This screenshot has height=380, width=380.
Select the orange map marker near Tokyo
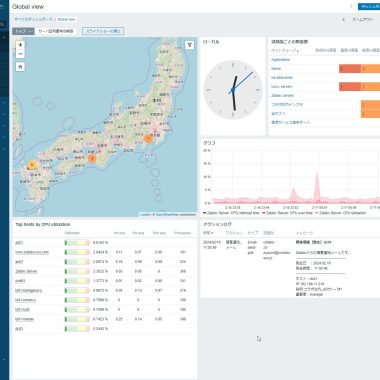148,138
